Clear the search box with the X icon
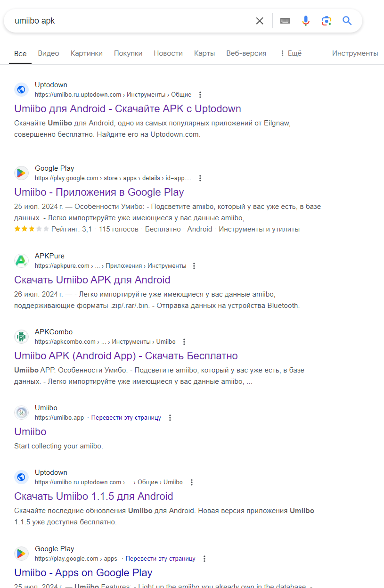This screenshot has width=384, height=588. click(260, 21)
